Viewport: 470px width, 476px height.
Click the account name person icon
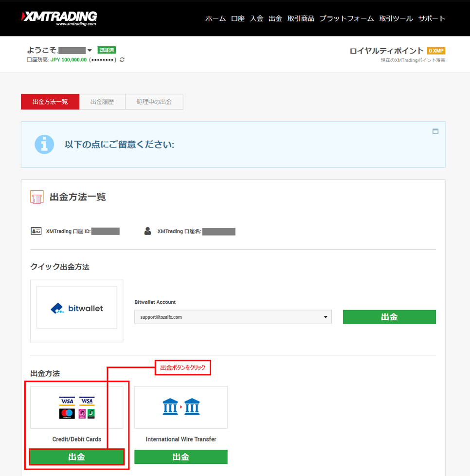(x=148, y=231)
